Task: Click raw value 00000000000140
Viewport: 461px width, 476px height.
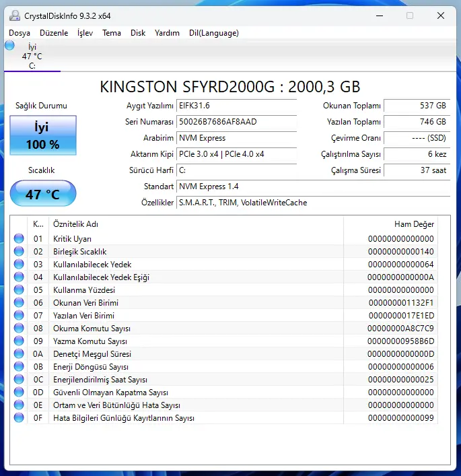Action: coord(400,252)
